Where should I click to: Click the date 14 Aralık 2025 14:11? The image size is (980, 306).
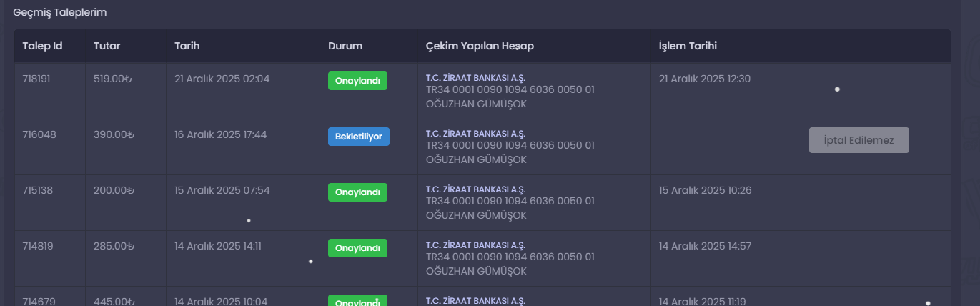pyautogui.click(x=218, y=246)
